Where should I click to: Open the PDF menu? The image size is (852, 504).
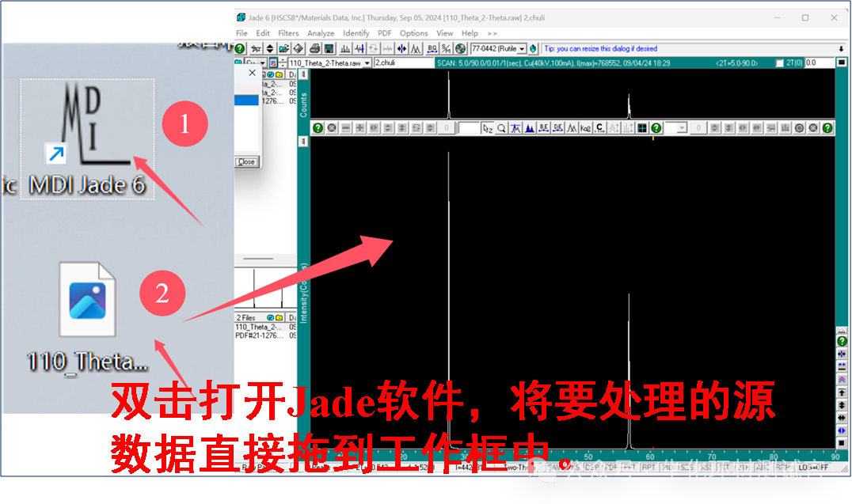point(385,33)
